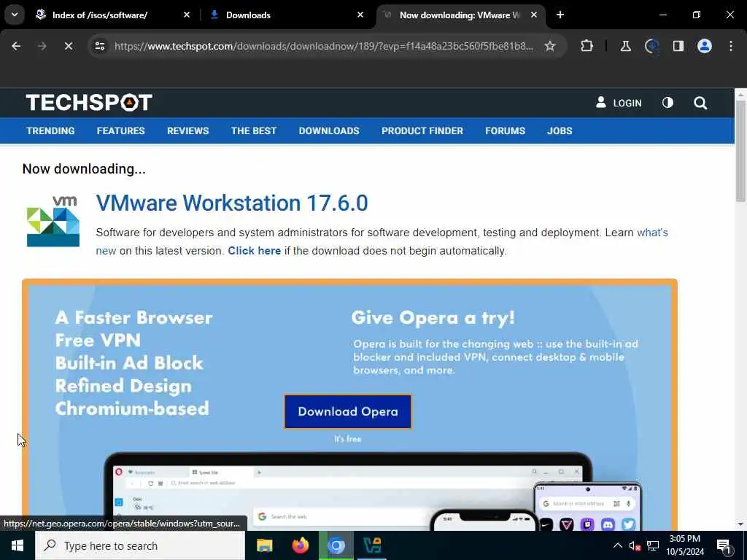Open the VMware Workstation 17.6.0 title link
Image resolution: width=747 pixels, height=560 pixels.
(x=232, y=203)
